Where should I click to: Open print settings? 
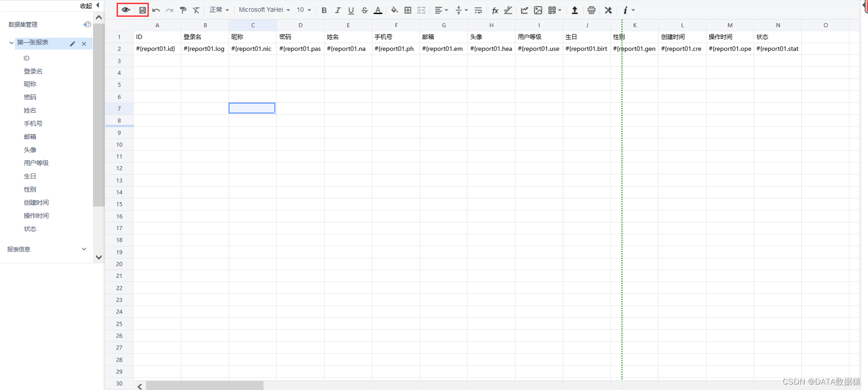[591, 10]
